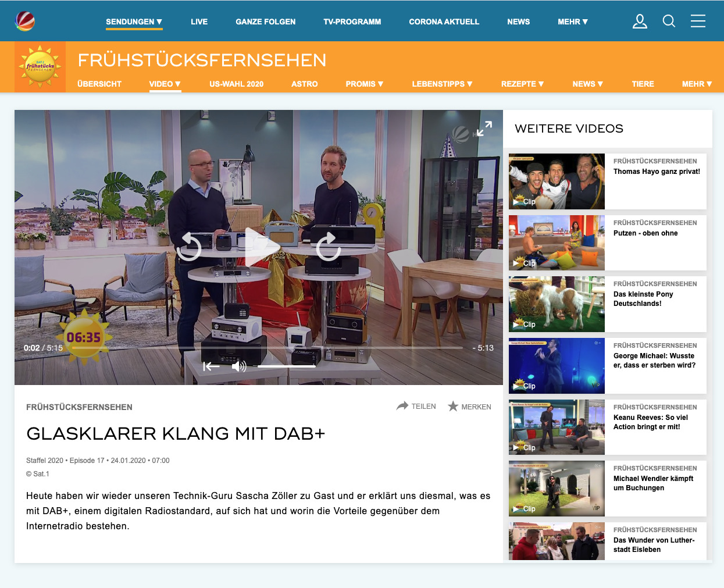Expand the Rezepte dropdown menu

(x=522, y=84)
